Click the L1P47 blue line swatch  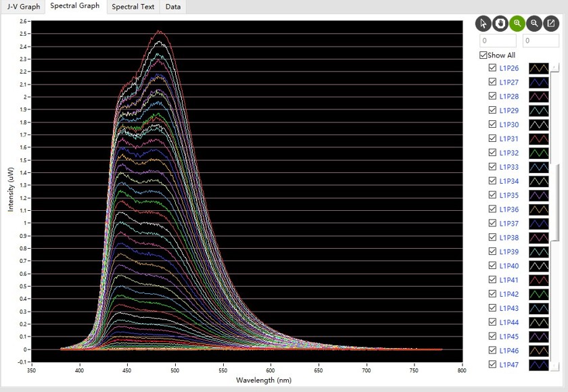(x=539, y=364)
